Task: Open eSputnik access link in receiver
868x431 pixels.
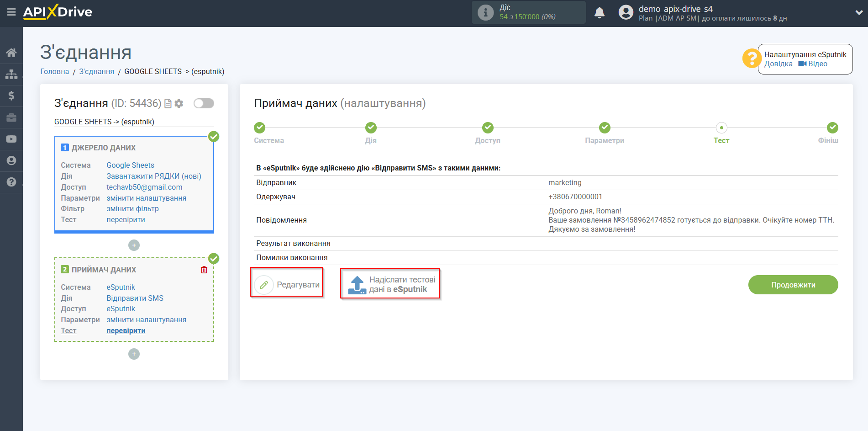Action: 121,309
